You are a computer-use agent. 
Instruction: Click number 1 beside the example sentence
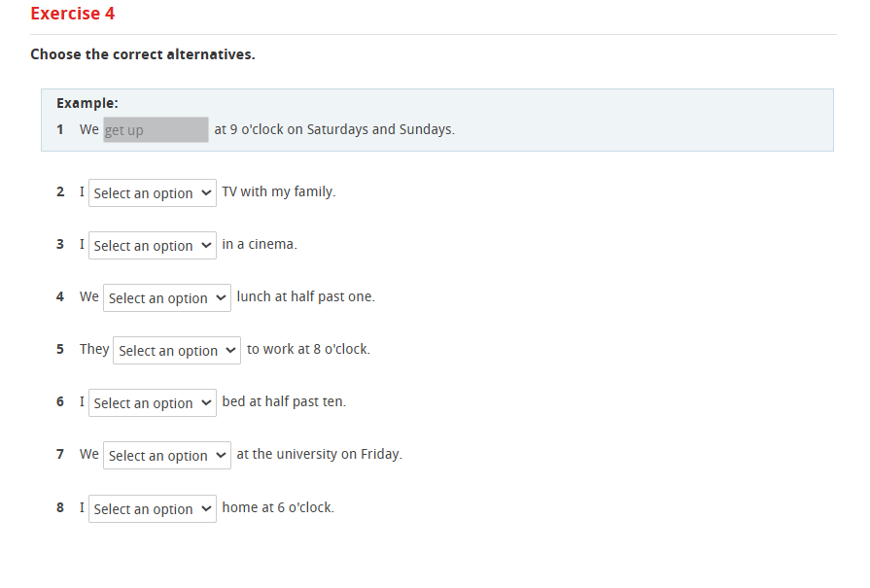(59, 129)
